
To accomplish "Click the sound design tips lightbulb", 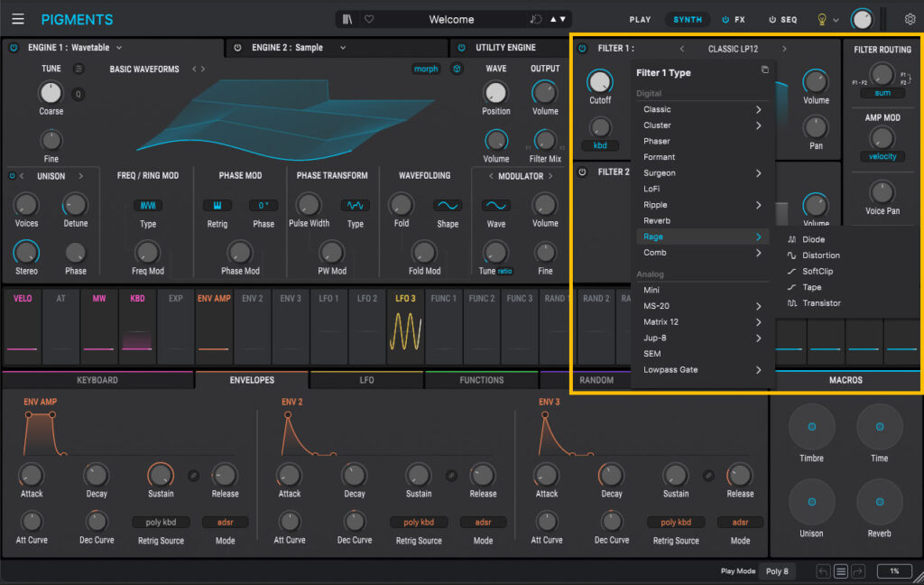I will (821, 20).
